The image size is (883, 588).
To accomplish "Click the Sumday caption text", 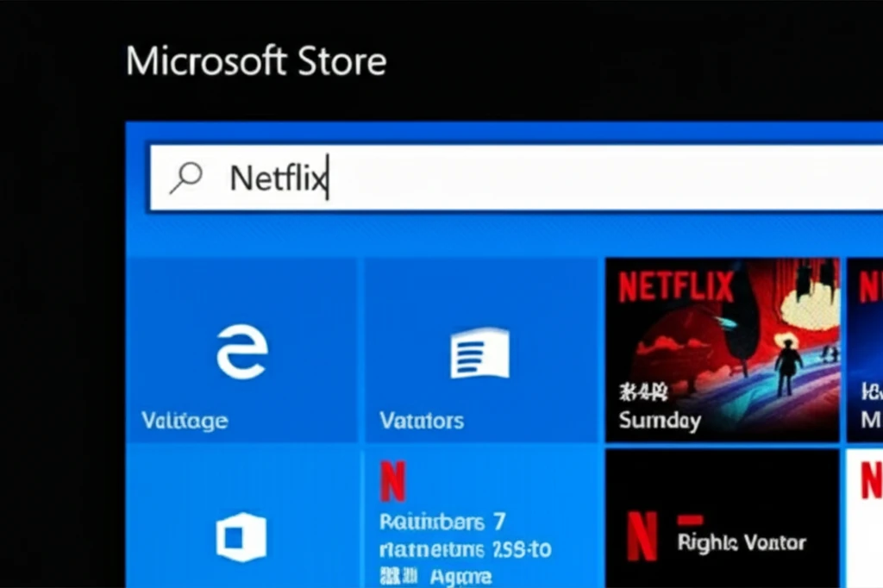I will pyautogui.click(x=660, y=421).
